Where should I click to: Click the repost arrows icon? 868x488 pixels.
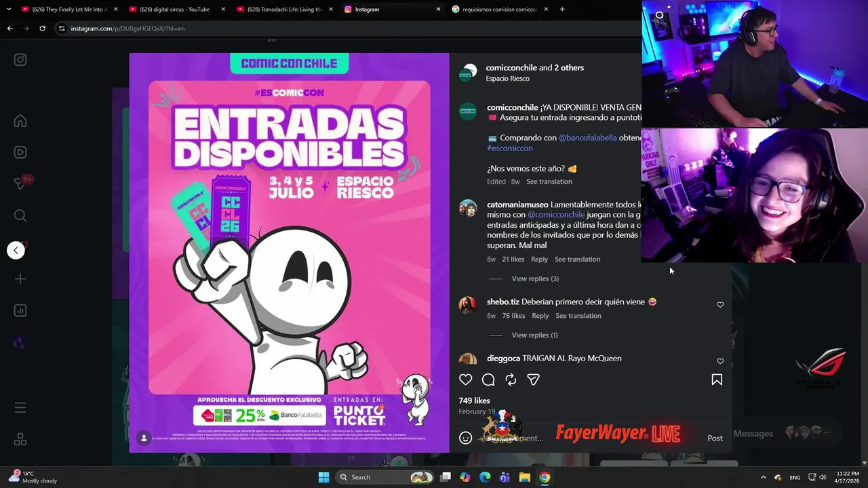click(x=511, y=380)
